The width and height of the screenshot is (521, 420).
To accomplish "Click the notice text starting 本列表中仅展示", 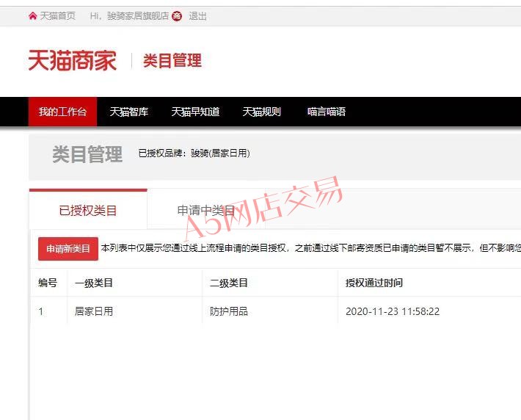I will click(310, 248).
